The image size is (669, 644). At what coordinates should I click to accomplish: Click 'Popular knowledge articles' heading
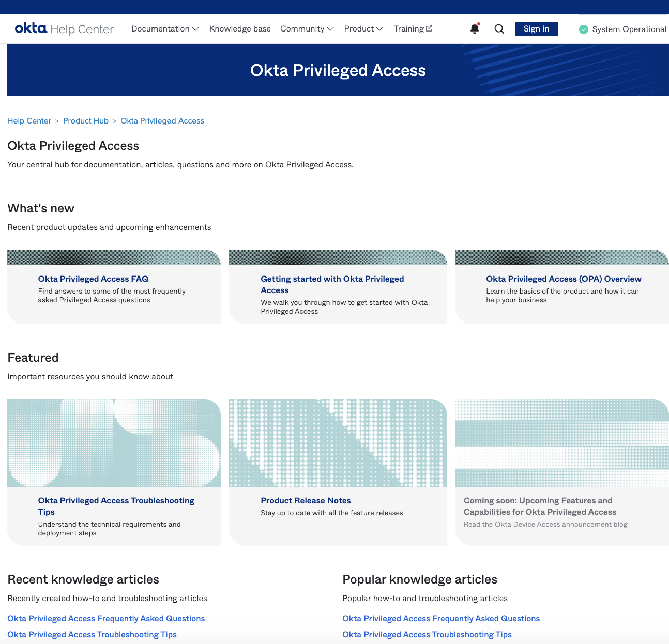(x=420, y=579)
